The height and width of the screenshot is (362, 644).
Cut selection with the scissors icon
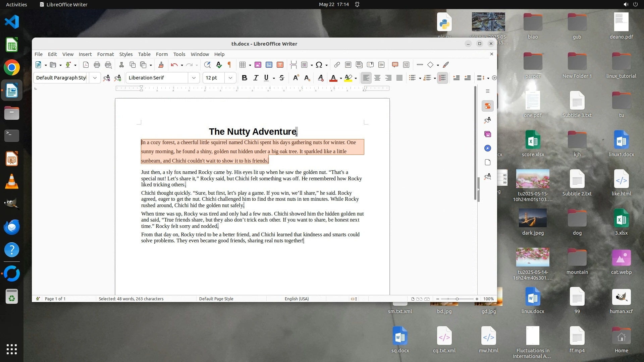[x=121, y=65]
